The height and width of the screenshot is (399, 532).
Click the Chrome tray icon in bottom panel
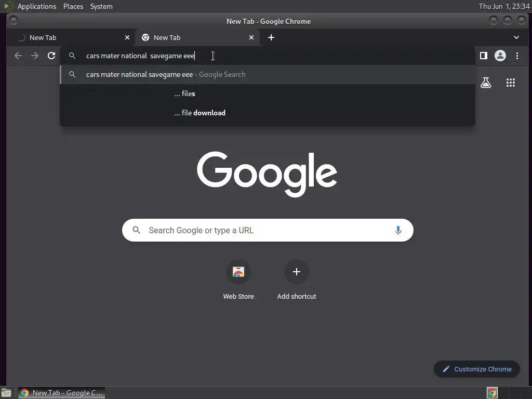(492, 393)
